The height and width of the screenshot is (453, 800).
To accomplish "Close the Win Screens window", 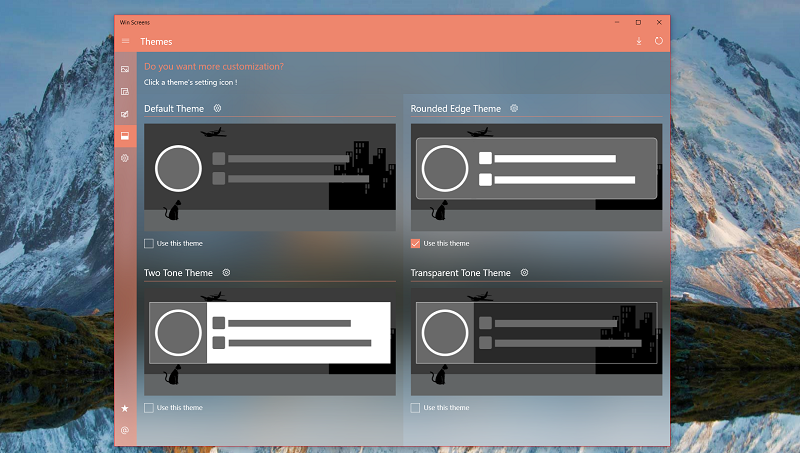I will pos(659,22).
